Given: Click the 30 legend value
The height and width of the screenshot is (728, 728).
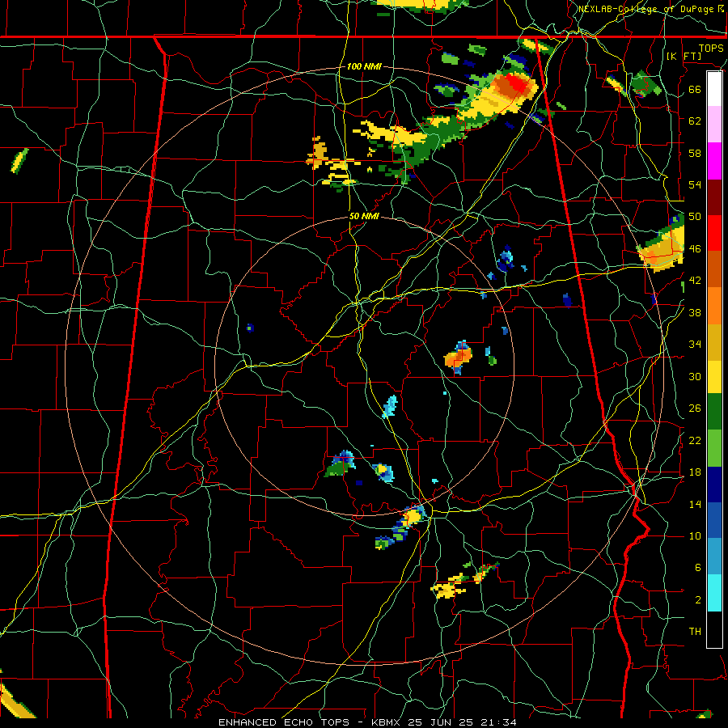Looking at the screenshot, I should [x=695, y=376].
